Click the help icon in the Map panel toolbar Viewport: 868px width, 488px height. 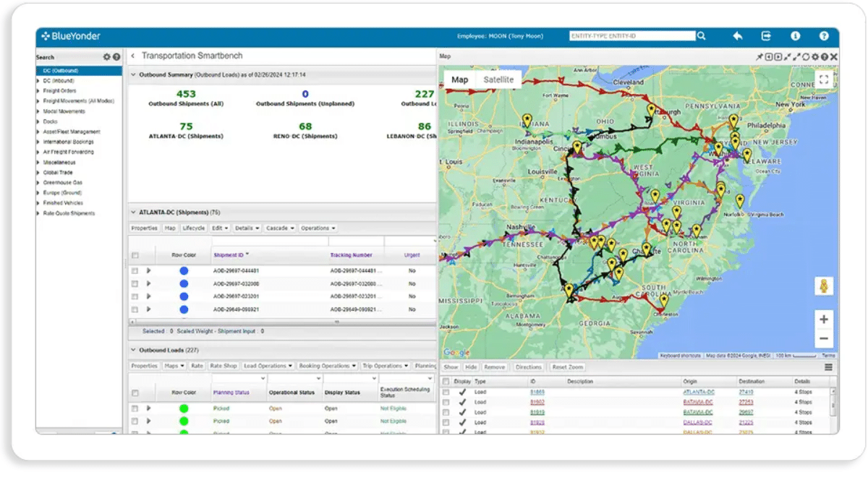825,56
